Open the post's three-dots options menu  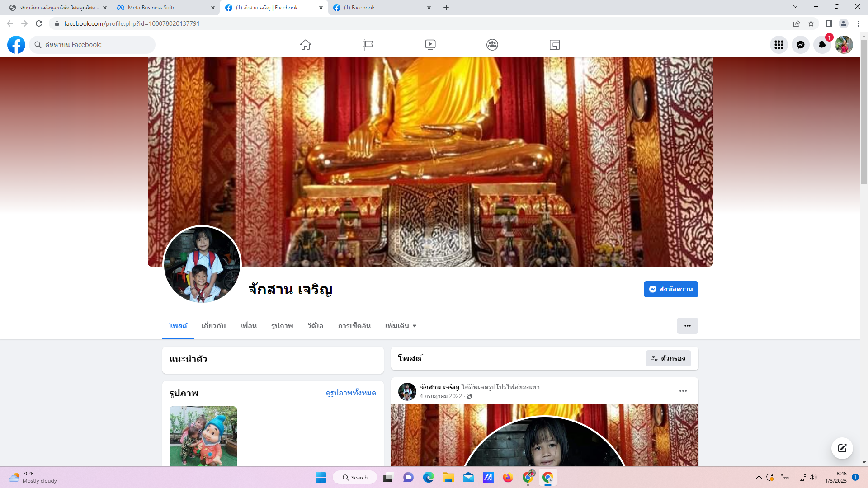pos(683,391)
